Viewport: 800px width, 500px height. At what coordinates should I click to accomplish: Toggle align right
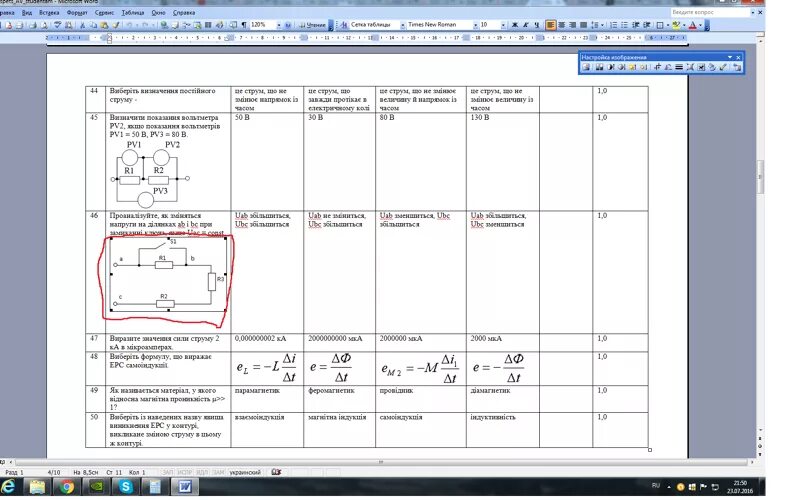point(572,24)
